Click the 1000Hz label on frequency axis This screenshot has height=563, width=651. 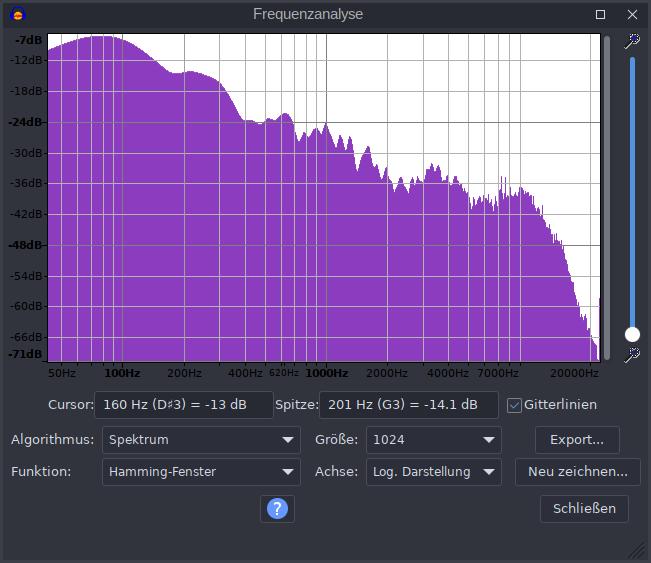point(327,373)
